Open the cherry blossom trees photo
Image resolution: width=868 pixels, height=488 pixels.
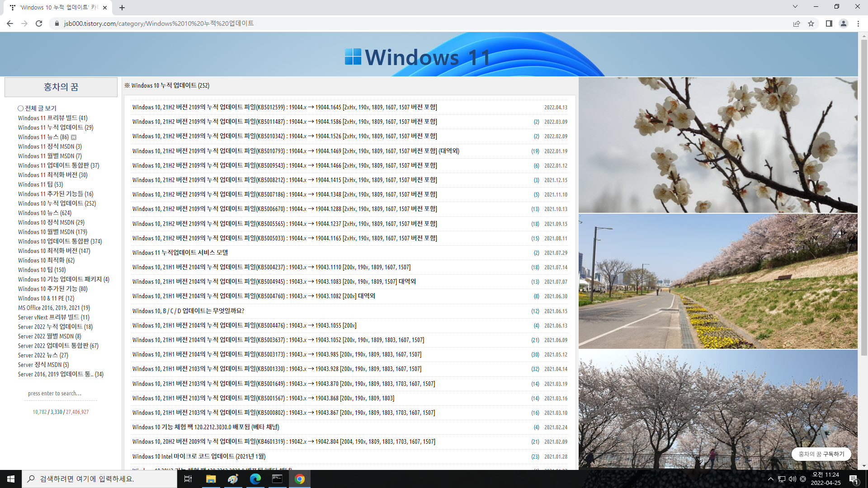tap(718, 409)
